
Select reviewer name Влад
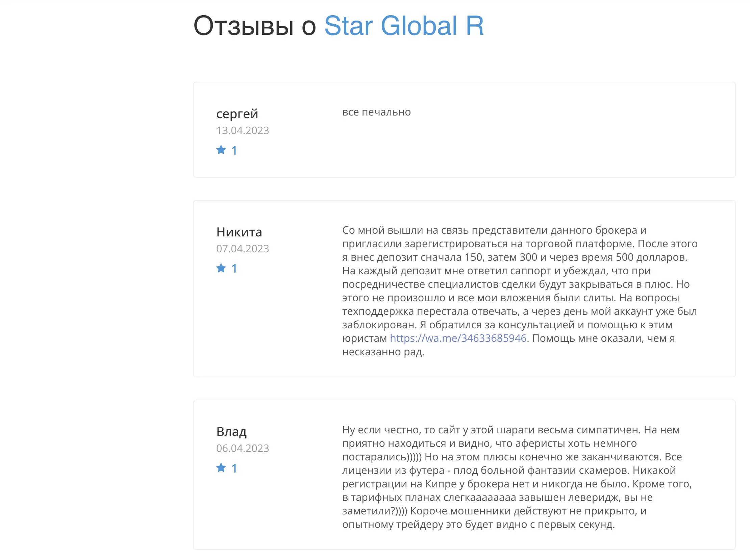[231, 432]
